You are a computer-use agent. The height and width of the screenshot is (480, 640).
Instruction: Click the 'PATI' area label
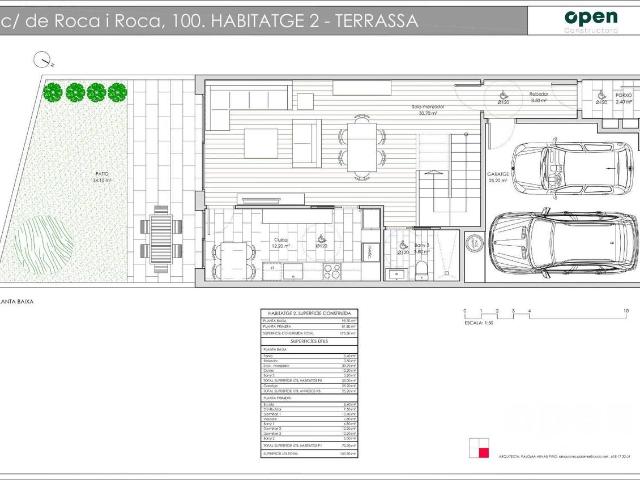101,174
